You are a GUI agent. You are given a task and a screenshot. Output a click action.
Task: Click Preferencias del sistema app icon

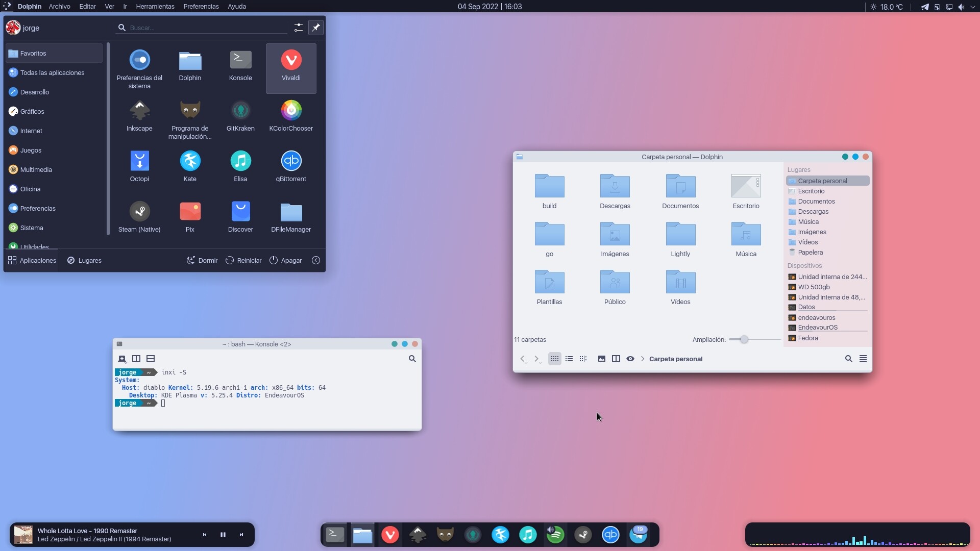[x=139, y=60]
